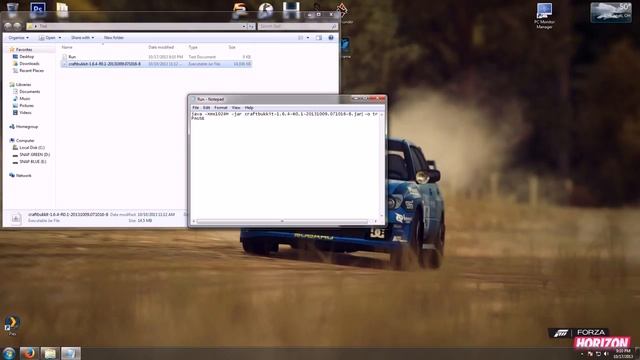
Task: Open the Notepad View menu
Action: point(236,108)
